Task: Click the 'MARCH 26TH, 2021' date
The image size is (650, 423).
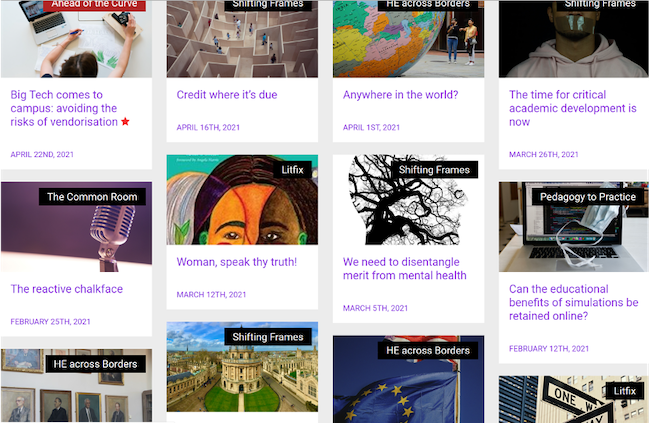Action: coord(543,155)
